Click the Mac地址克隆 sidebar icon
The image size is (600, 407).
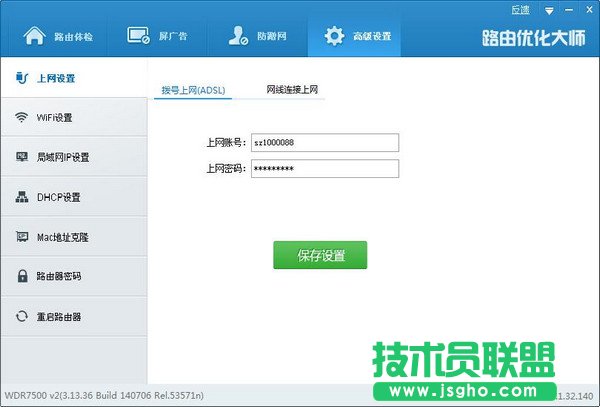point(21,237)
